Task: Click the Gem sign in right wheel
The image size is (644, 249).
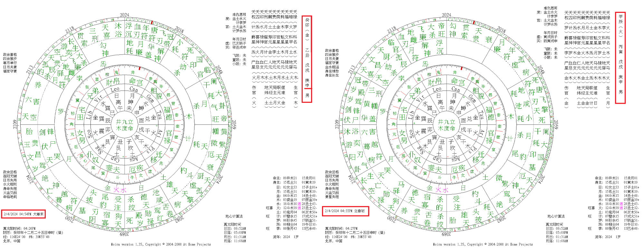Action: tap(472, 98)
